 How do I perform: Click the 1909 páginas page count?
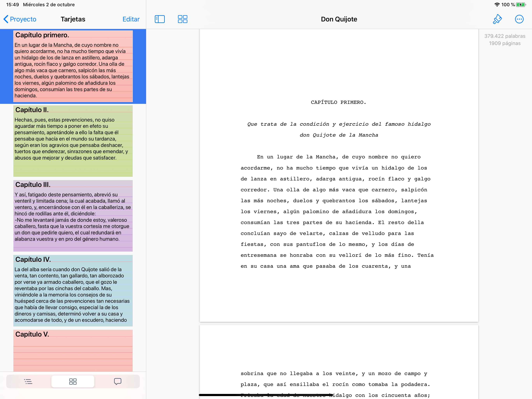tap(505, 43)
